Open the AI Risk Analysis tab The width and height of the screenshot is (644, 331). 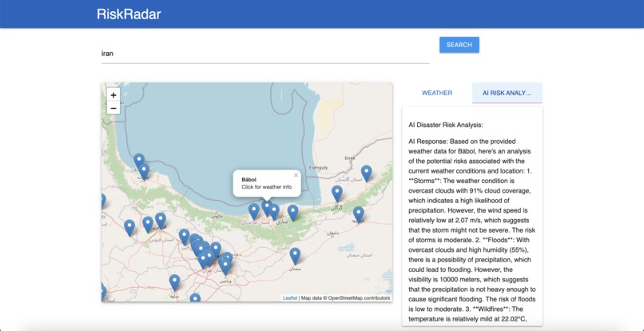[507, 93]
